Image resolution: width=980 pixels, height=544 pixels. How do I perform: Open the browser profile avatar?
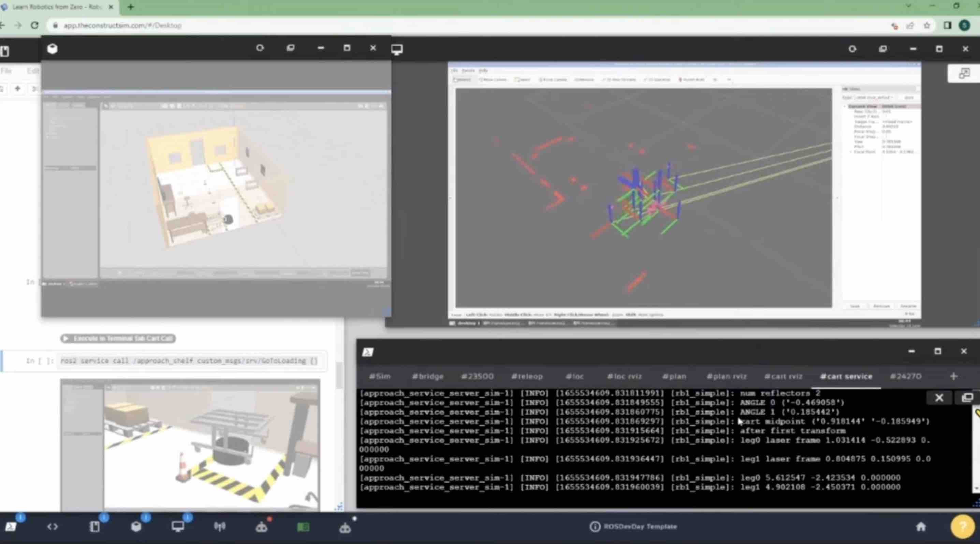click(964, 26)
